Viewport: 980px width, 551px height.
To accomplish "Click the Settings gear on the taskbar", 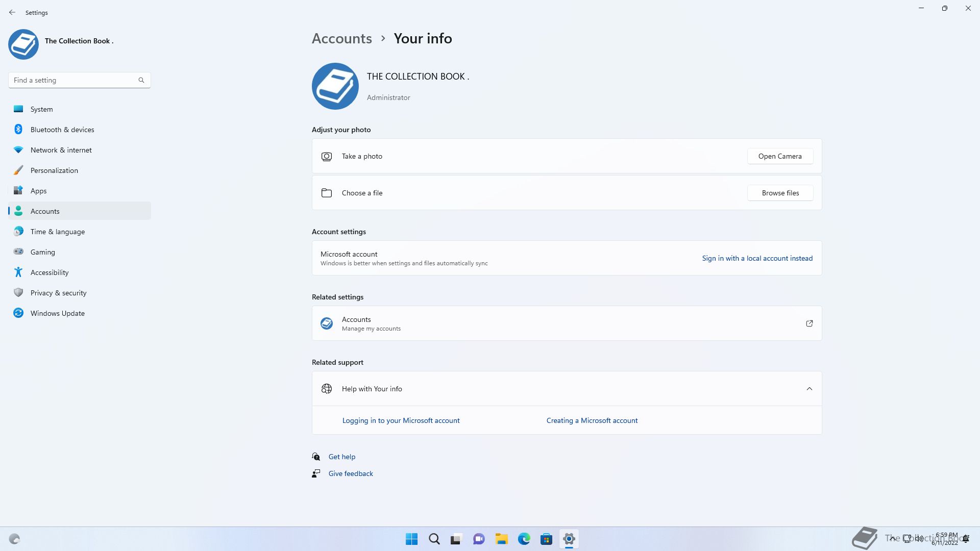I will (x=569, y=539).
